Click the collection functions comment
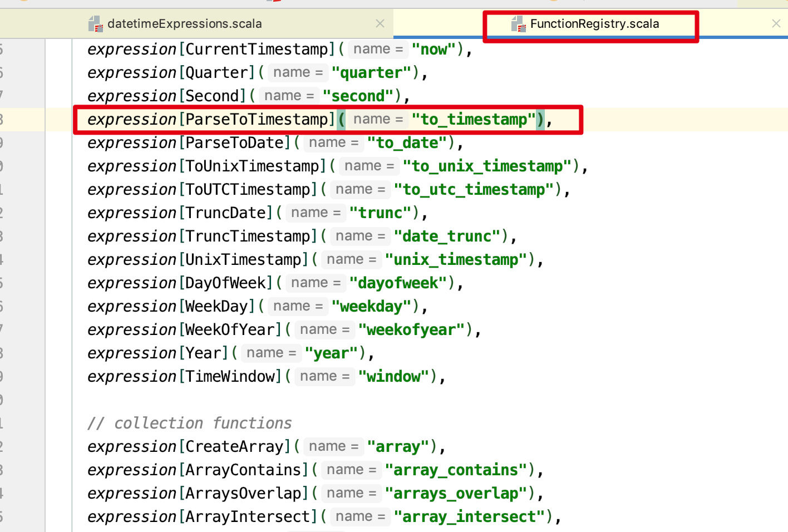Screen dimensions: 788x532 coord(190,423)
